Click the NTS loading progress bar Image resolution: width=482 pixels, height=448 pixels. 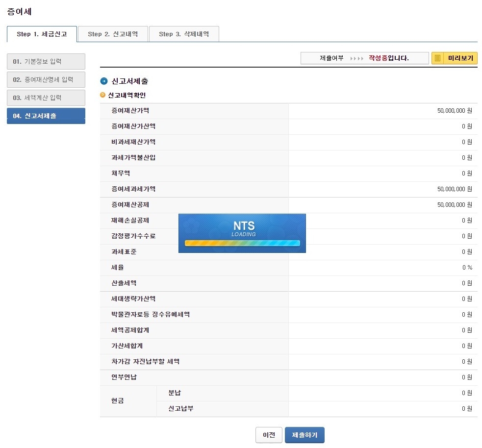click(x=242, y=243)
